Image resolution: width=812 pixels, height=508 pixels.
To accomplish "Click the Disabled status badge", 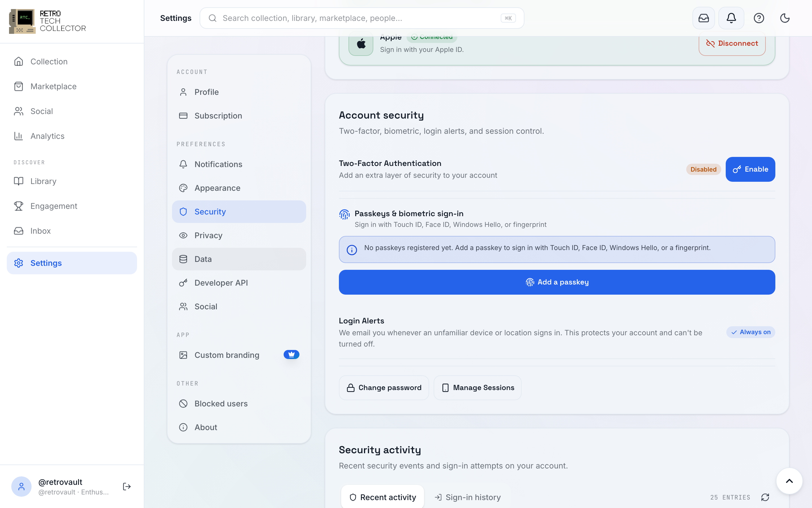I will point(703,169).
